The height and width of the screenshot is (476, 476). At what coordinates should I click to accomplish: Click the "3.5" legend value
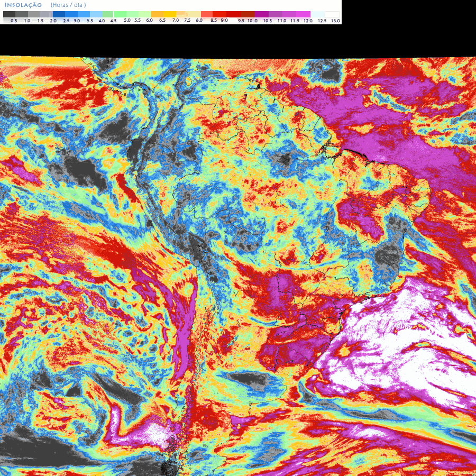[90, 21]
